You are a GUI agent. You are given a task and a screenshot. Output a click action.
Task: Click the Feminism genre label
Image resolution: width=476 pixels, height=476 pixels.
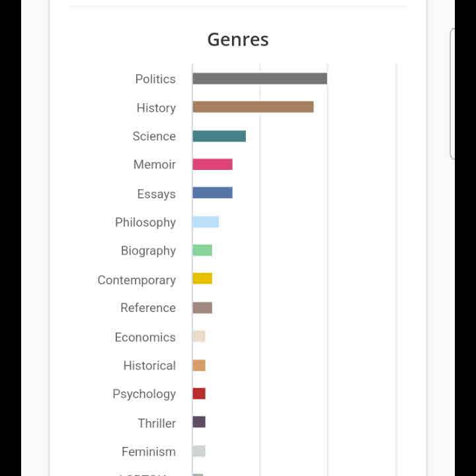pos(149,452)
